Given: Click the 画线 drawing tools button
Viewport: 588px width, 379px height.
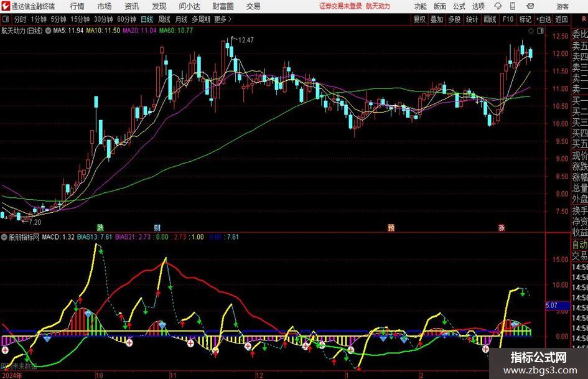Looking at the screenshot, I should tap(490, 19).
